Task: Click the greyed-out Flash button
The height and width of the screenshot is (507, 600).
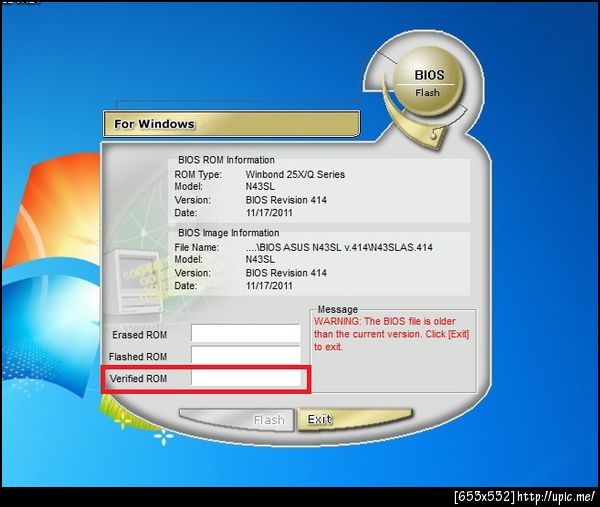Action: click(x=237, y=420)
